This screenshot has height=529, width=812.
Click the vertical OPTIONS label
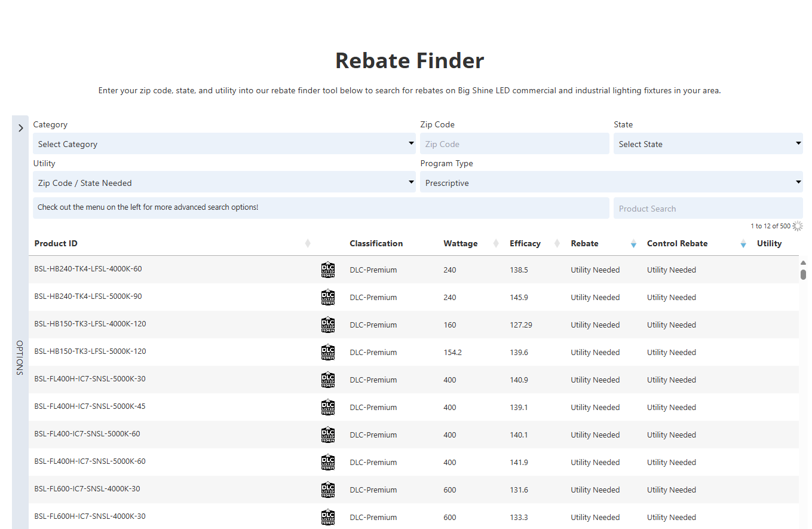point(20,357)
